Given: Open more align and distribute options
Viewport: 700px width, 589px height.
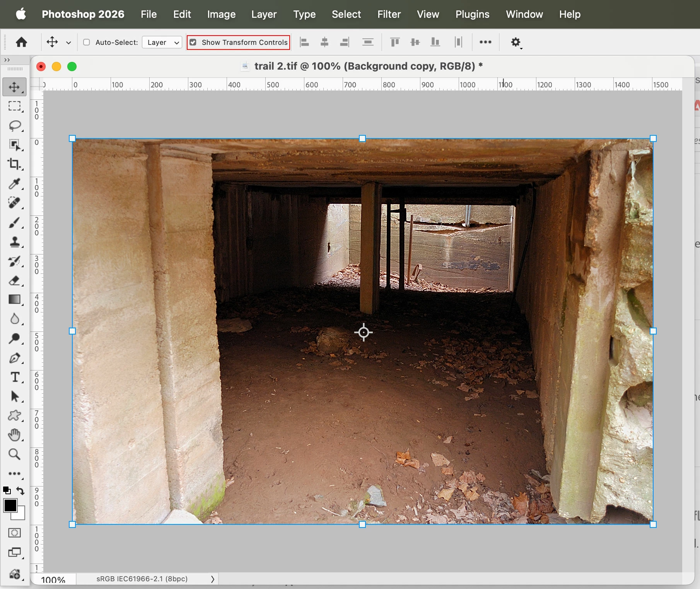Looking at the screenshot, I should [x=485, y=42].
